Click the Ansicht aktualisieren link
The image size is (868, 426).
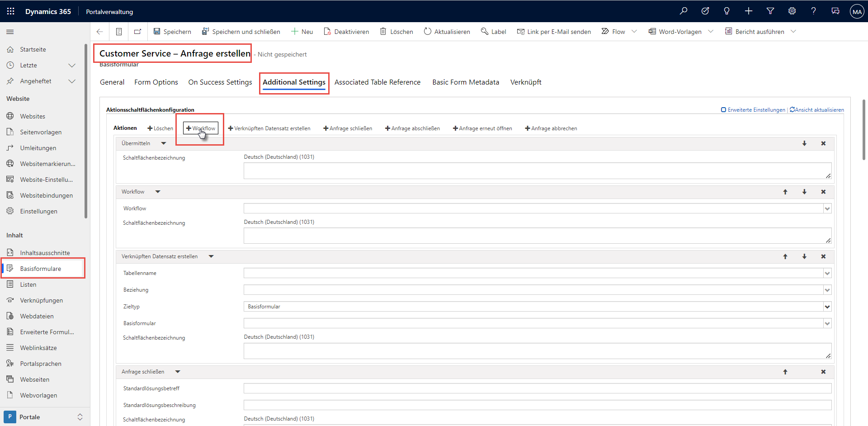point(817,110)
